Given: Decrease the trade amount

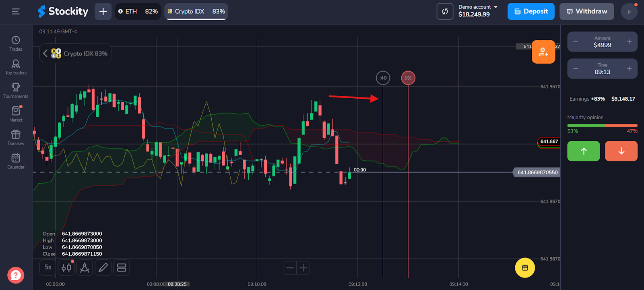Looking at the screenshot, I should pyautogui.click(x=576, y=42).
